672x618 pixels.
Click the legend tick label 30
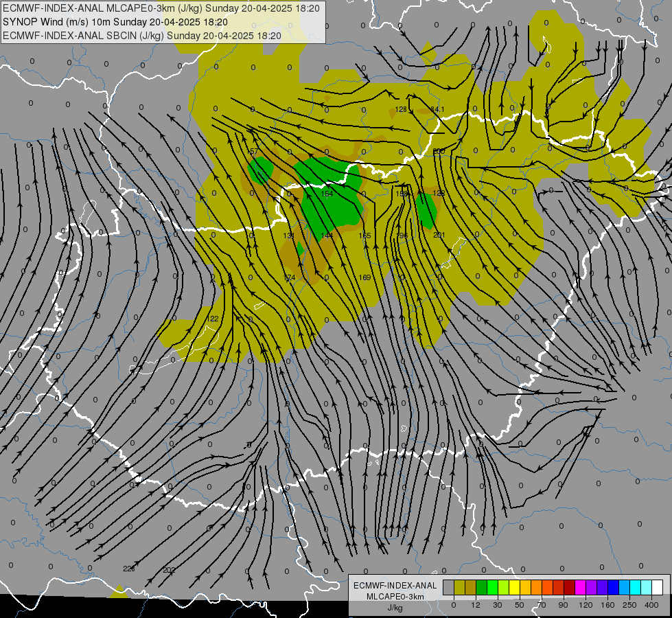[x=498, y=605]
